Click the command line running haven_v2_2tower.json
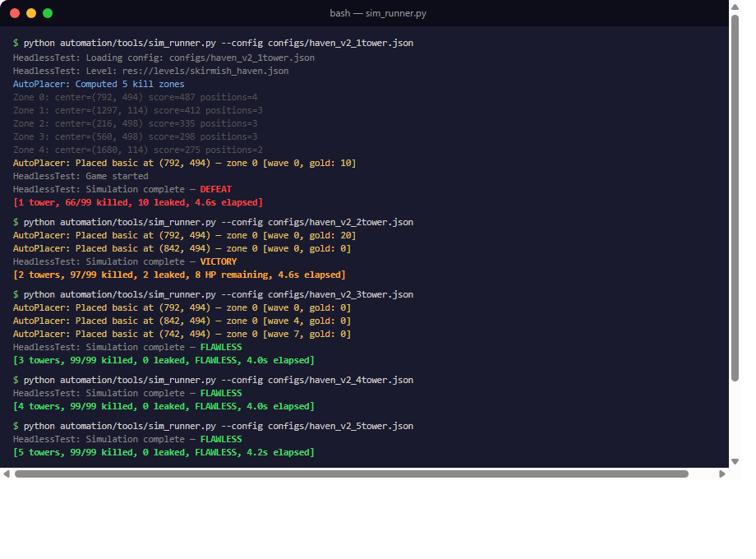The image size is (756, 559). [213, 222]
